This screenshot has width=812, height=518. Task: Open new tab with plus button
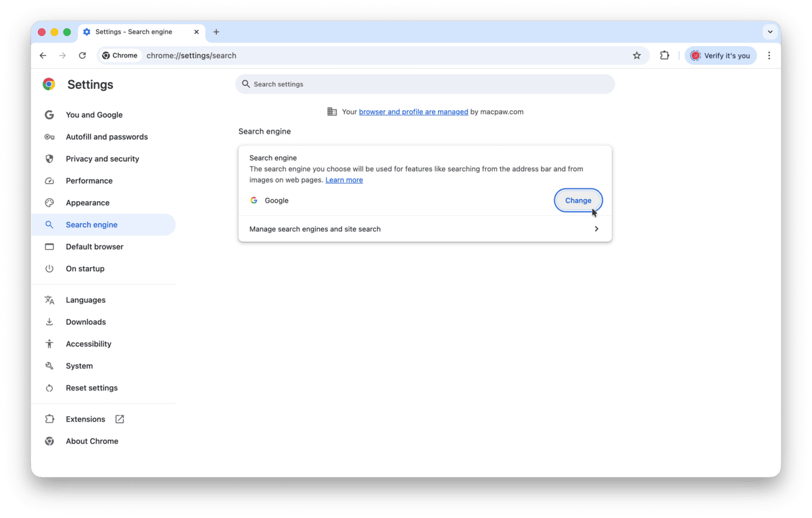(216, 32)
